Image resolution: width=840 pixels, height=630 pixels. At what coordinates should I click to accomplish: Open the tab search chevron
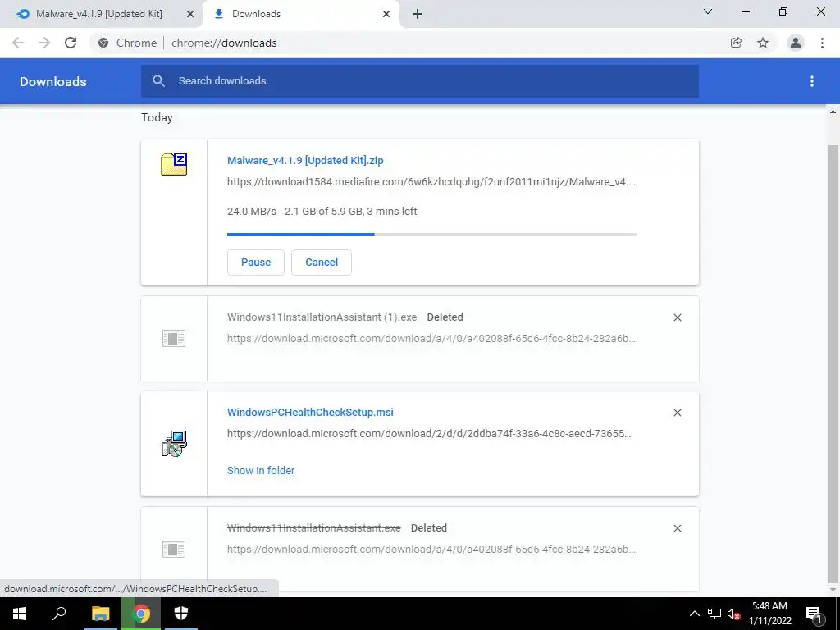(708, 11)
